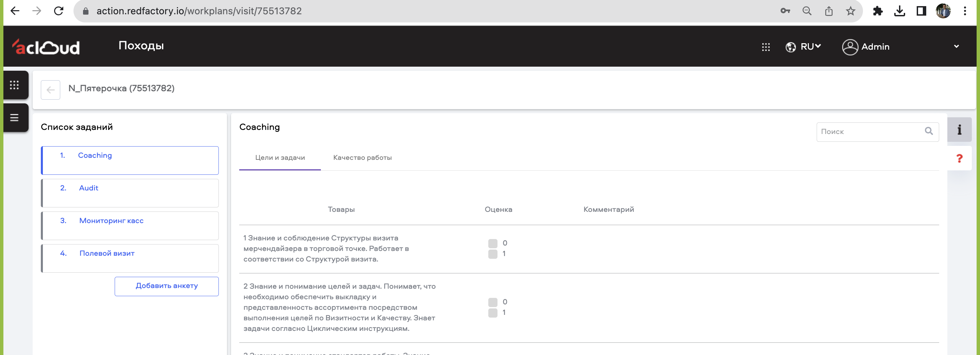Click the Список заданий heading
Viewport: 980px width, 355px height.
click(77, 127)
